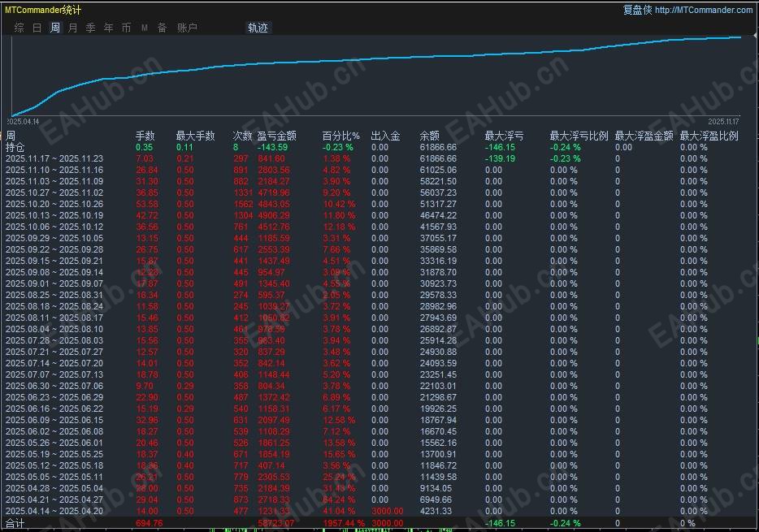Click the 百分比% column header
The width and height of the screenshot is (759, 532).
(340, 136)
